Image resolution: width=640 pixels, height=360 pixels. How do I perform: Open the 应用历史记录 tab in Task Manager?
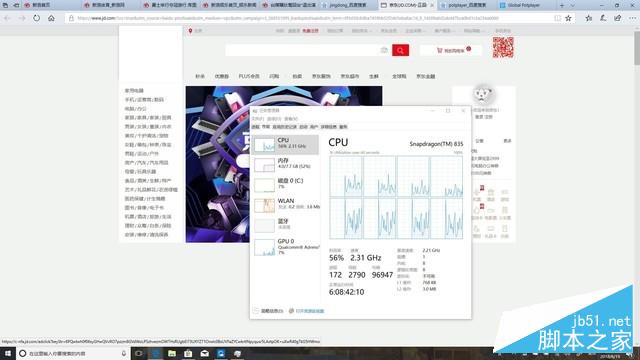pyautogui.click(x=284, y=127)
